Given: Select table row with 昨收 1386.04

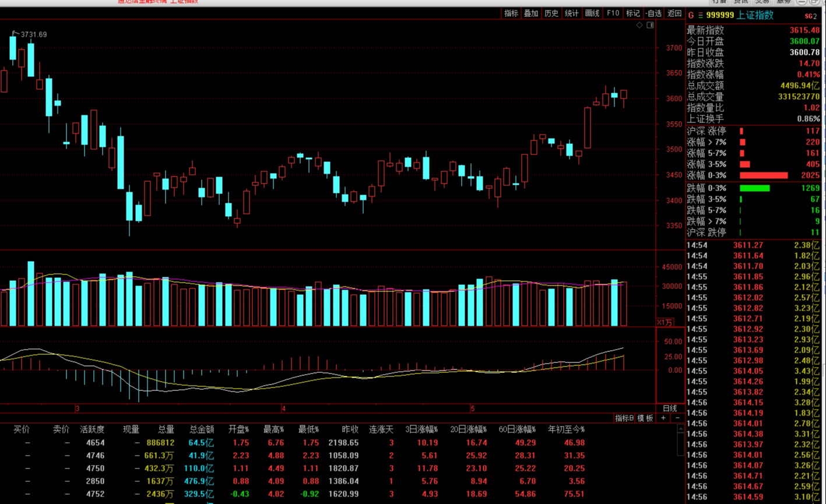Looking at the screenshot, I should pyautogui.click(x=338, y=481).
